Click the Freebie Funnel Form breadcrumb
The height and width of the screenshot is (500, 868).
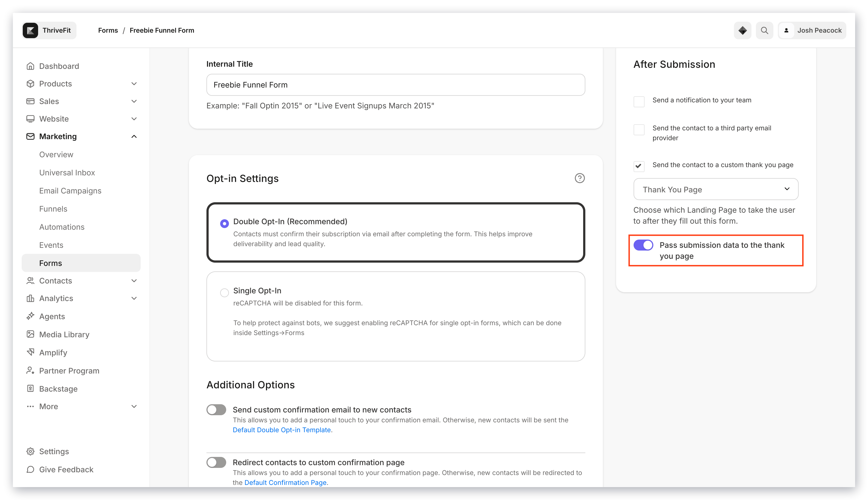coord(162,30)
